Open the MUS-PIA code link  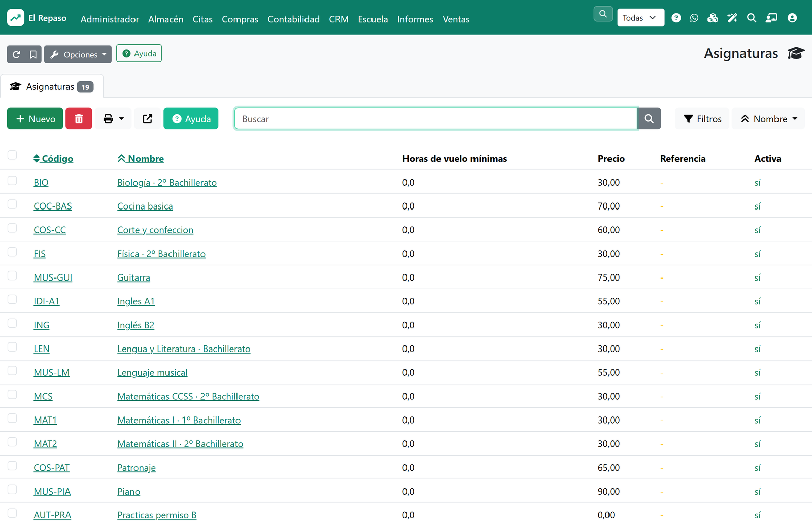point(52,492)
